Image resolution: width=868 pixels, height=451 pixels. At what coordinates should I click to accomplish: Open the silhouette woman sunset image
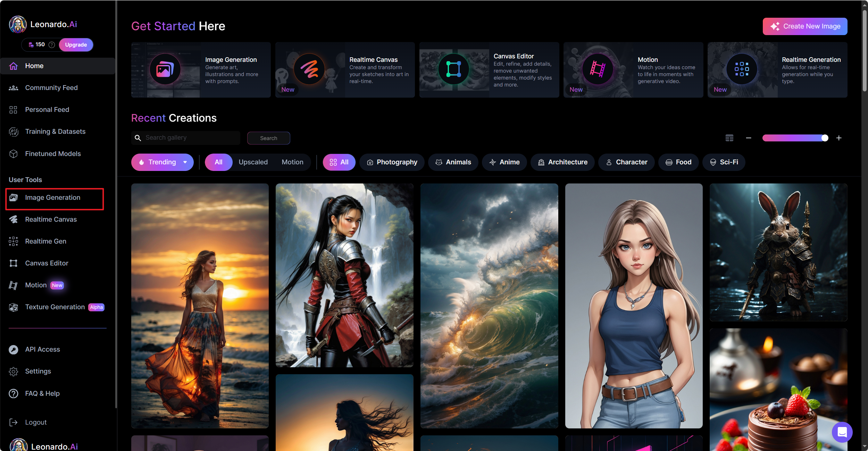pos(344,412)
